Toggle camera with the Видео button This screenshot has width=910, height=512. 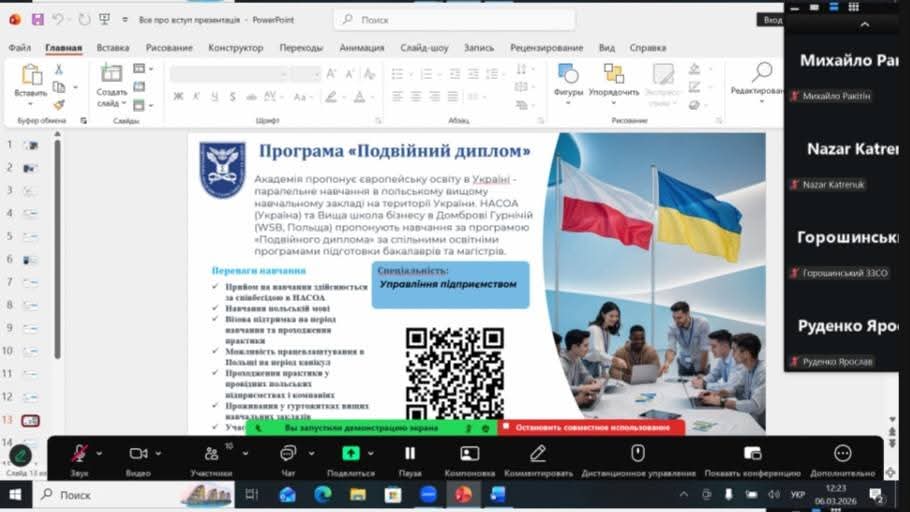coord(137,455)
